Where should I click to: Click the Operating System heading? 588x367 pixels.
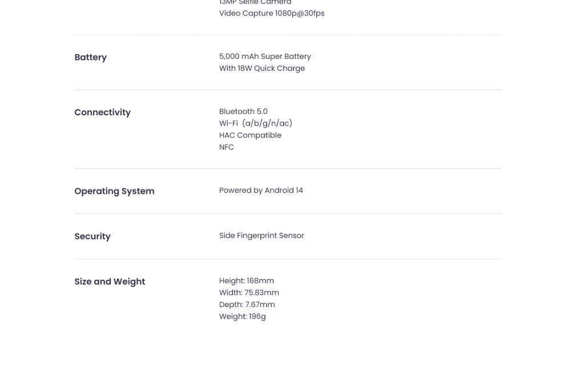click(x=114, y=191)
